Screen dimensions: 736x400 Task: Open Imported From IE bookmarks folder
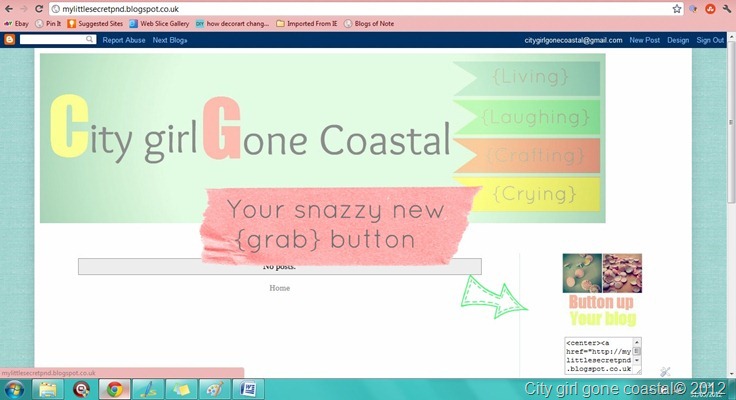tap(307, 23)
